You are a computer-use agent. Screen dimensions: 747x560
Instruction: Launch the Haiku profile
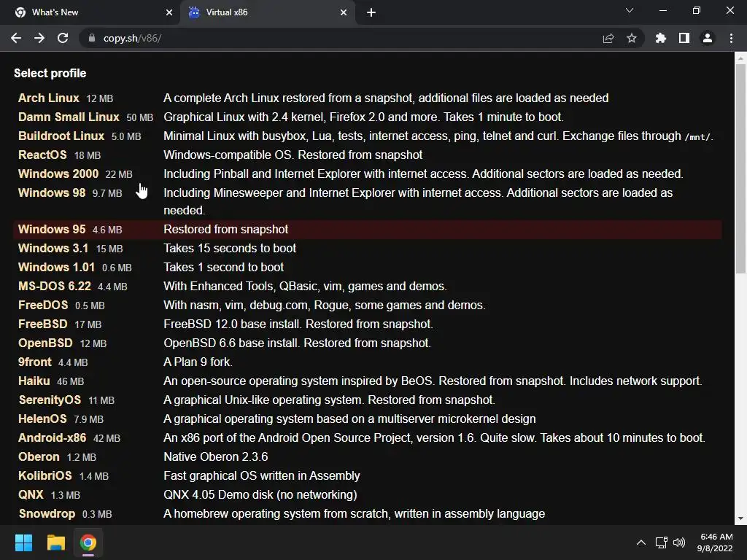pyautogui.click(x=34, y=381)
